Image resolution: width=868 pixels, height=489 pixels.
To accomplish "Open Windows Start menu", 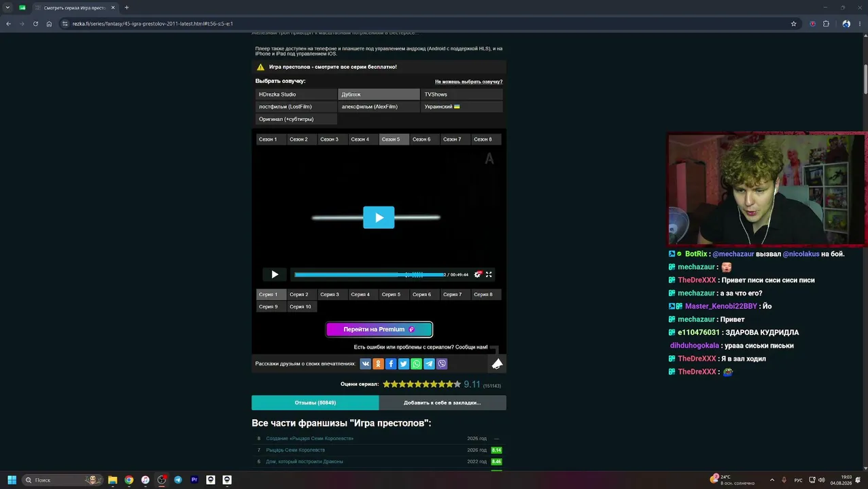I will coord(12,479).
